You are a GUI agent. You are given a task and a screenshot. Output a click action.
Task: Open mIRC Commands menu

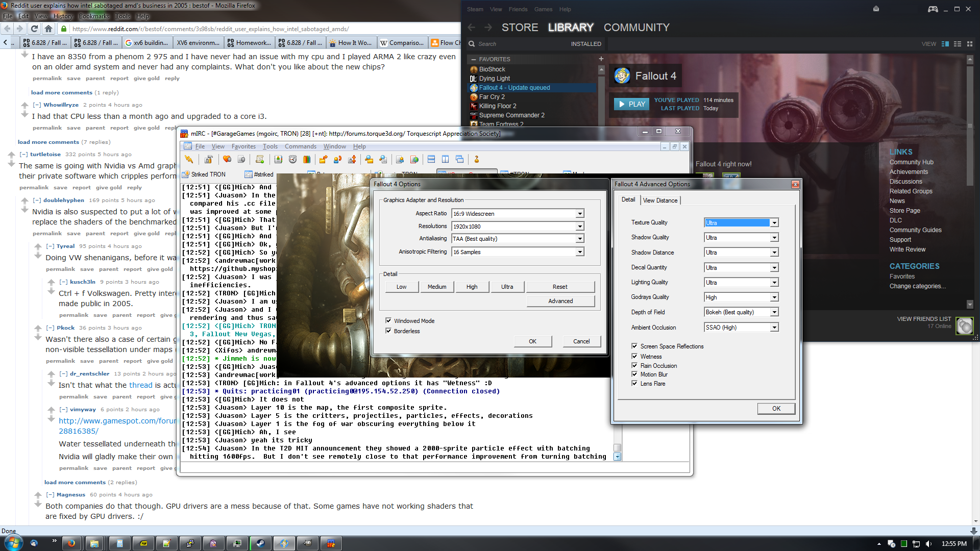[x=300, y=146]
